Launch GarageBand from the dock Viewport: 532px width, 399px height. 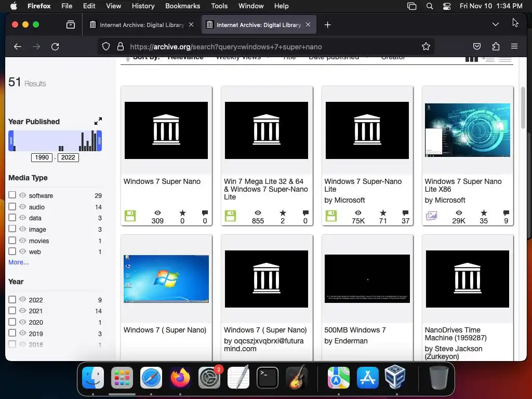(x=297, y=377)
